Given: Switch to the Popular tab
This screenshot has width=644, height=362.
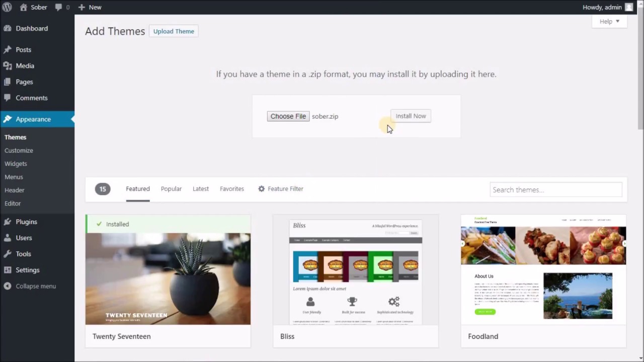Looking at the screenshot, I should 171,189.
